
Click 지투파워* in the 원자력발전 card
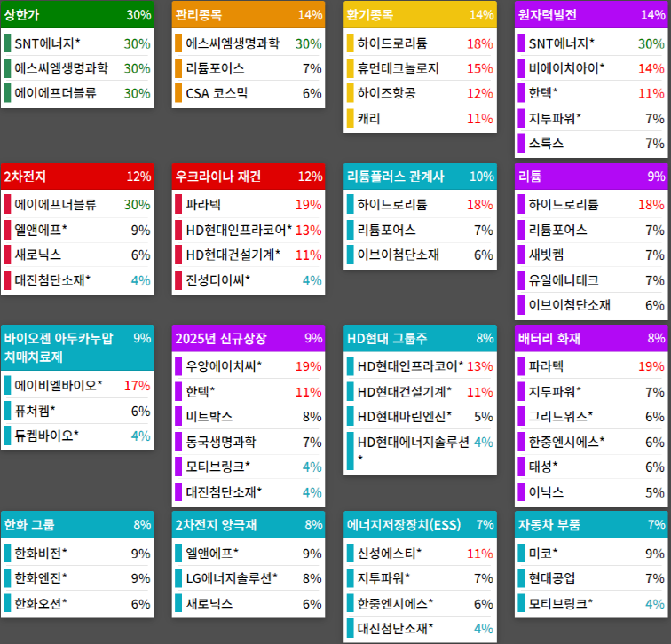591,119
